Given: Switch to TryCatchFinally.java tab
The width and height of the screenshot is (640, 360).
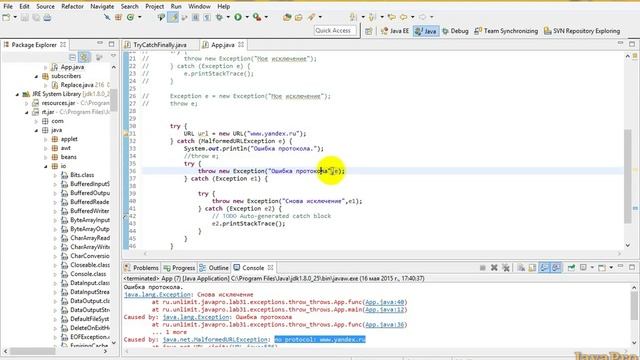Looking at the screenshot, I should coord(159,44).
